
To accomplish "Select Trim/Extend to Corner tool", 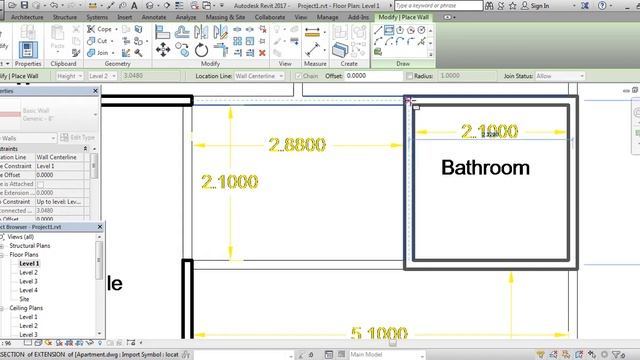I will pos(220,50).
